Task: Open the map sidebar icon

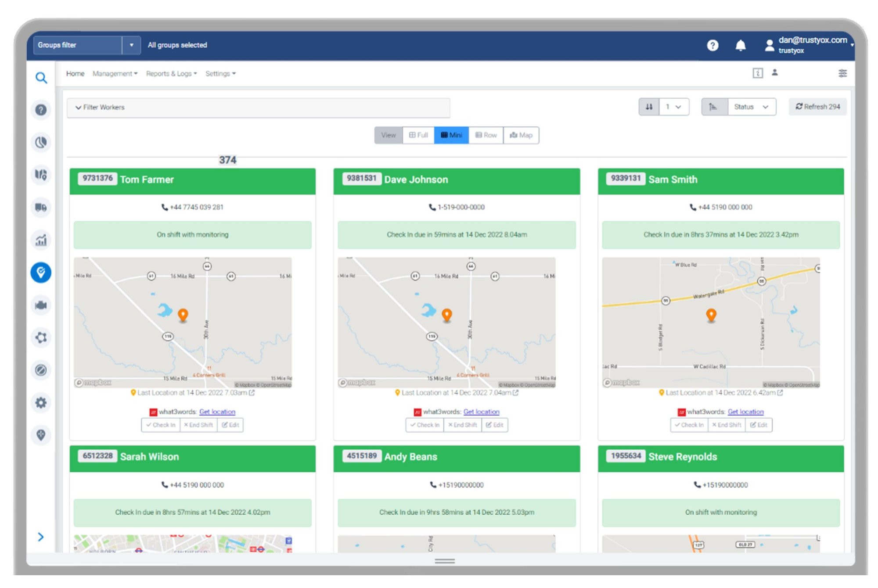Action: tap(41, 175)
